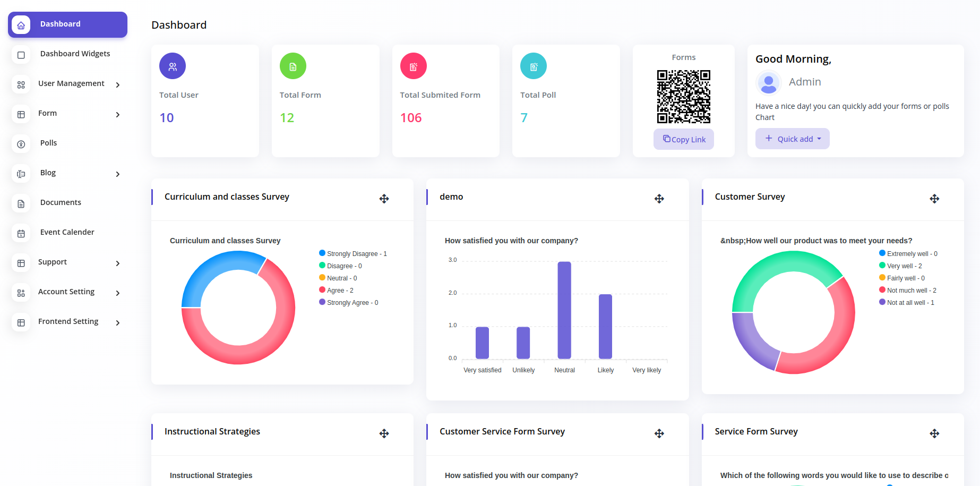
Task: Click the Admin avatar icon
Action: pos(768,82)
